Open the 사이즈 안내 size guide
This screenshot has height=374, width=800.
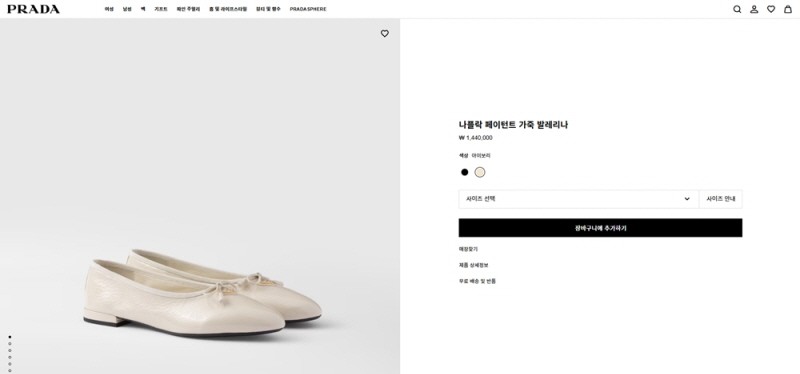pos(720,199)
